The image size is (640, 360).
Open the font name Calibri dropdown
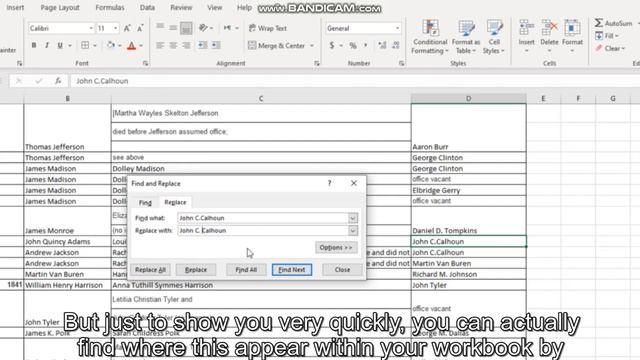(91, 28)
